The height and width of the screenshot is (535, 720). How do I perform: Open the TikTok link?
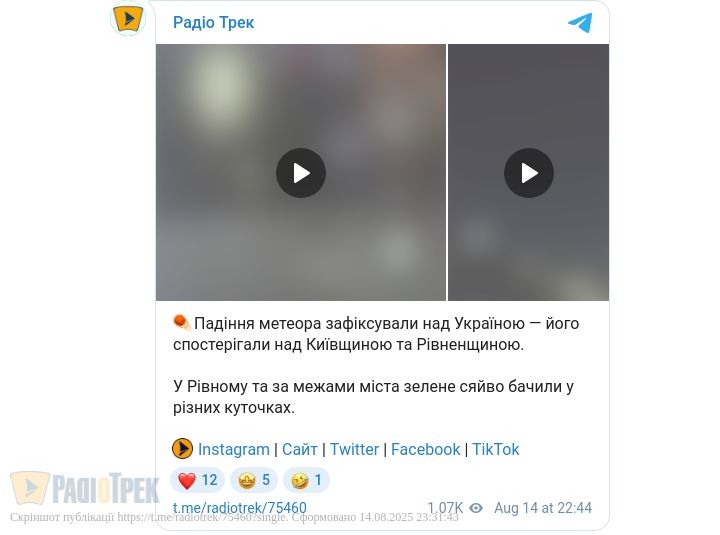tap(496, 449)
